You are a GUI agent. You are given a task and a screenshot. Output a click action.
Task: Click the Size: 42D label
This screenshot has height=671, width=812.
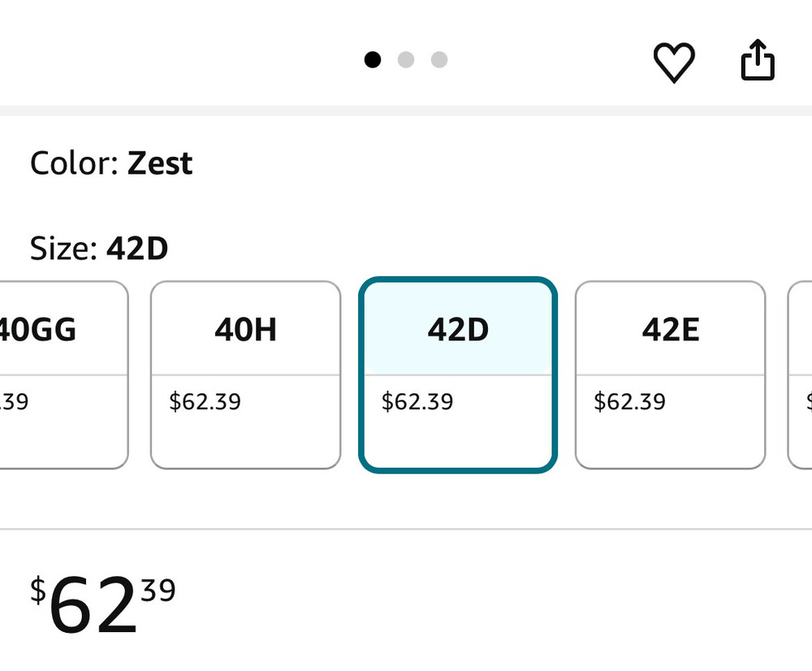coord(99,249)
